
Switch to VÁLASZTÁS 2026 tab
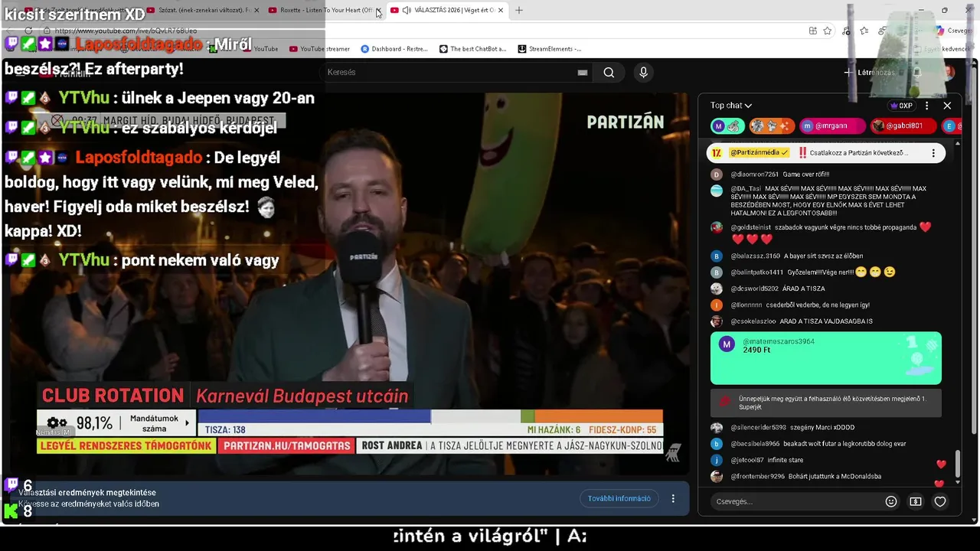pyautogui.click(x=448, y=10)
